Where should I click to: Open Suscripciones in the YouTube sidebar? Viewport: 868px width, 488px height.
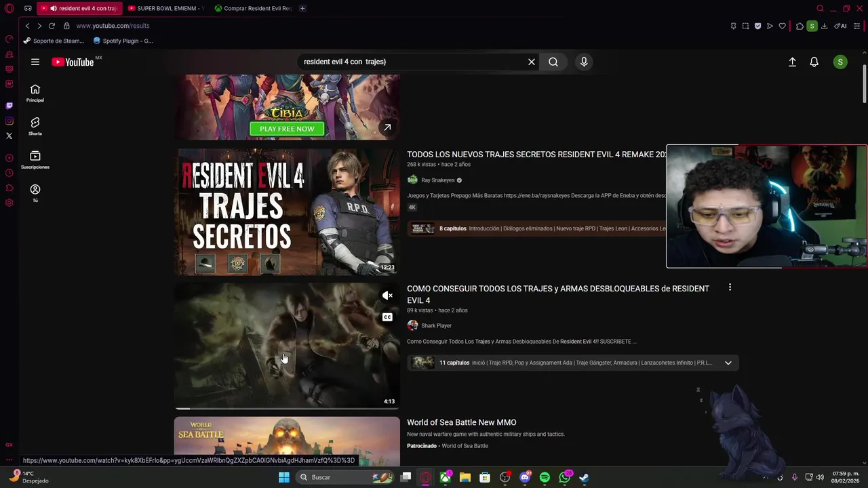(35, 160)
